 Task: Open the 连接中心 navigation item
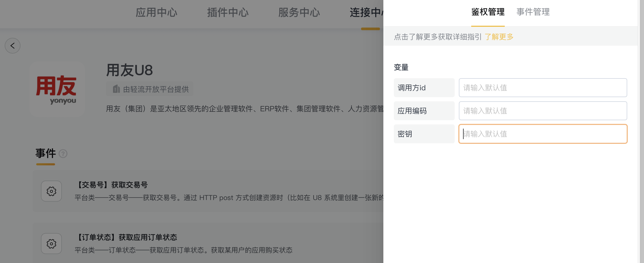tap(366, 12)
